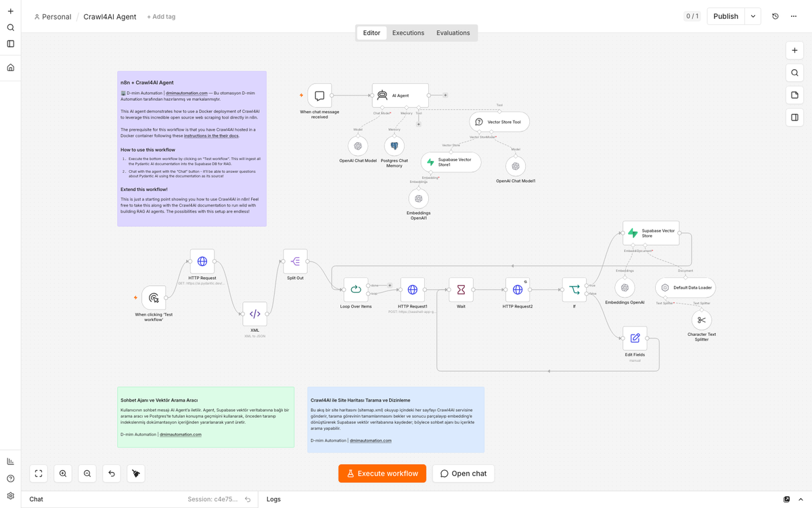The height and width of the screenshot is (508, 812).
Task: Open search from the left sidebar
Action: click(10, 28)
